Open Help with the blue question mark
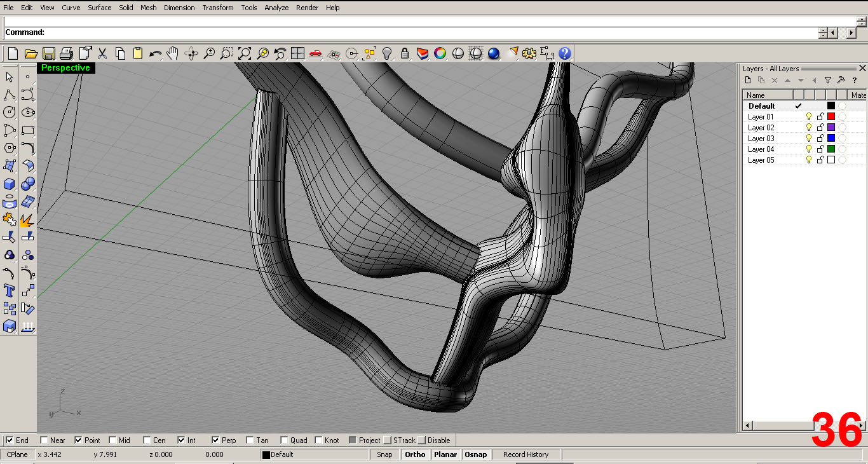The width and height of the screenshot is (868, 464). point(565,53)
